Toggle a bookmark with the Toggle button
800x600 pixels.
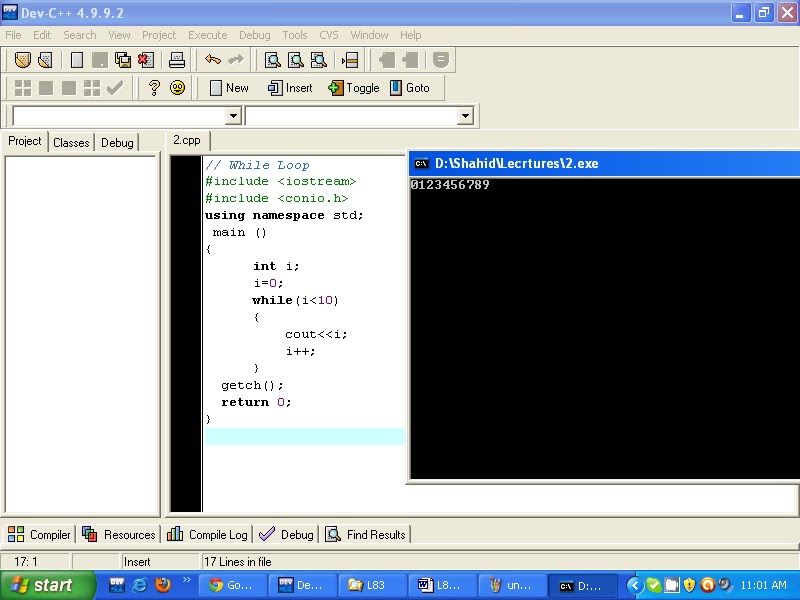pyautogui.click(x=353, y=88)
